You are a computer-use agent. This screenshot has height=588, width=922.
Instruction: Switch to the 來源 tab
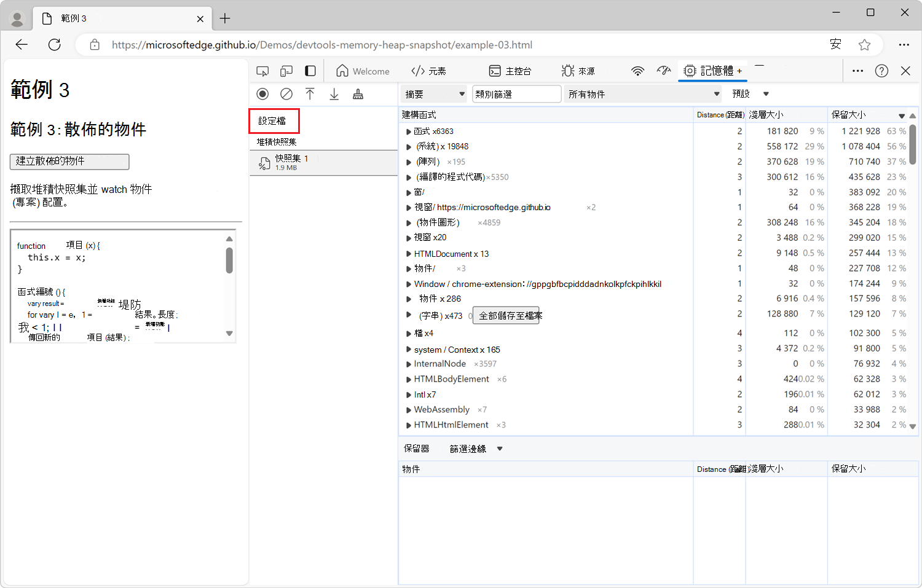point(578,71)
